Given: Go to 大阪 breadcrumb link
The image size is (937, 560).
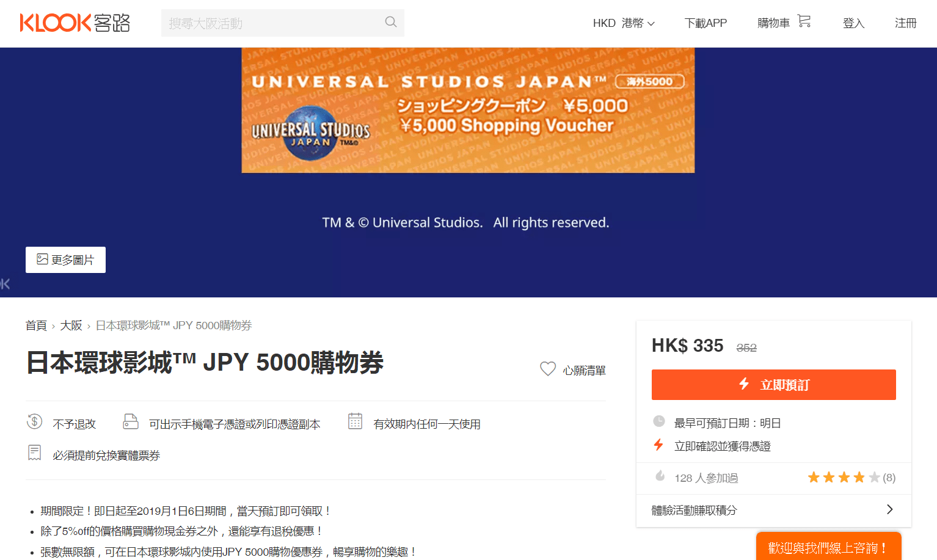Looking at the screenshot, I should click(71, 325).
